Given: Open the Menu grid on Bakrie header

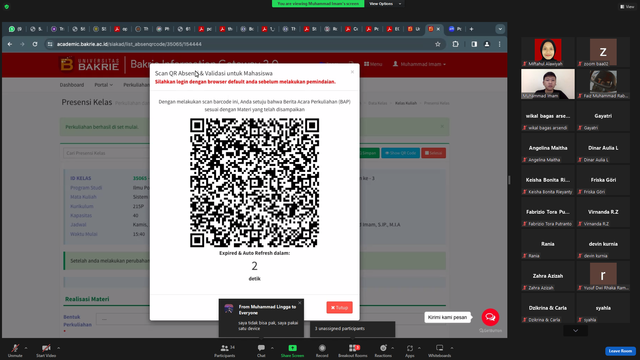Looking at the screenshot, I should point(373,64).
